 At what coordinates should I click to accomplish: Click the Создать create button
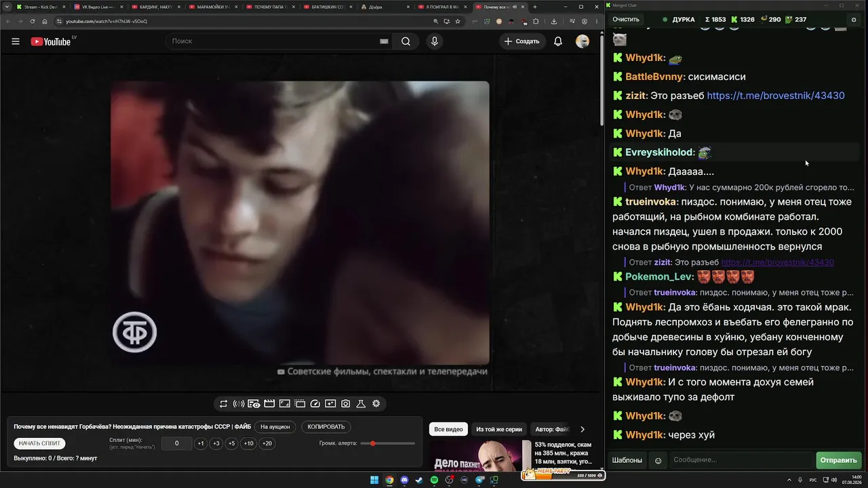click(x=521, y=41)
